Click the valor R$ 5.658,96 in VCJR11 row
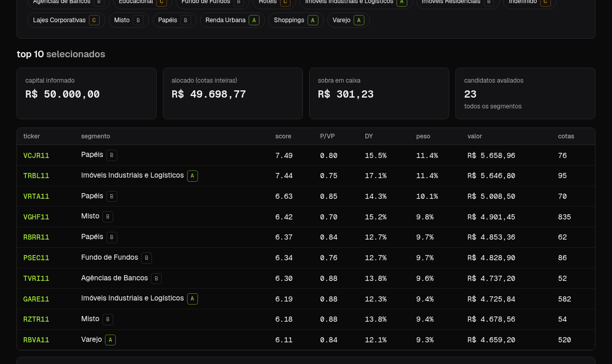 click(x=492, y=155)
